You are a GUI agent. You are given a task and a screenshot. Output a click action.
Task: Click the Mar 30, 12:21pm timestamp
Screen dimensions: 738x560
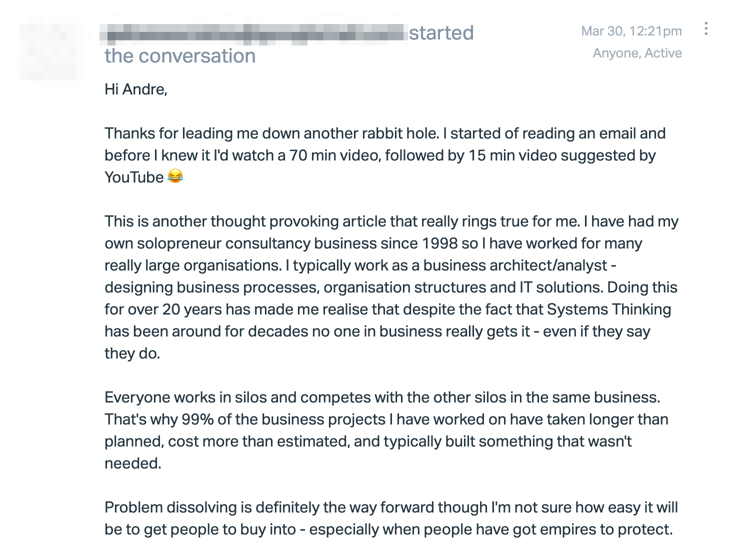coord(631,31)
